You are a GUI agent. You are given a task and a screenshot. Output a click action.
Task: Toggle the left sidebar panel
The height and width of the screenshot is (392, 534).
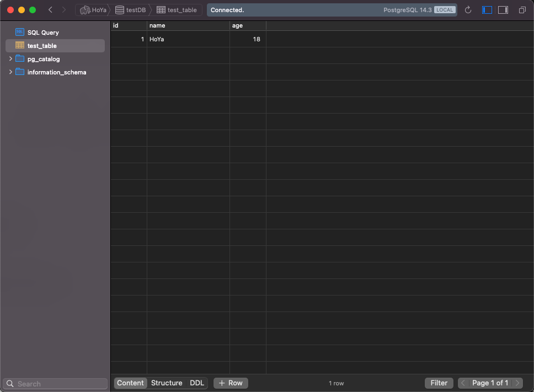487,10
